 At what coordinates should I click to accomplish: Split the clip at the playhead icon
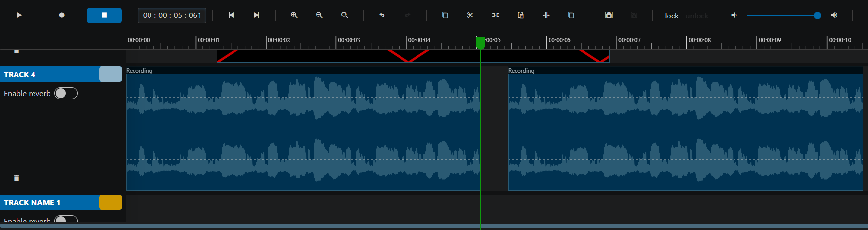(x=546, y=15)
